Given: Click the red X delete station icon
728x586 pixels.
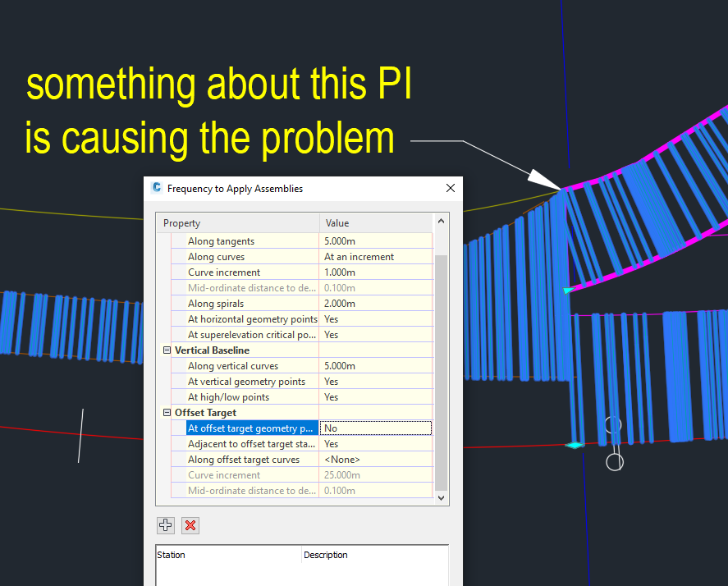Looking at the screenshot, I should coord(190,525).
